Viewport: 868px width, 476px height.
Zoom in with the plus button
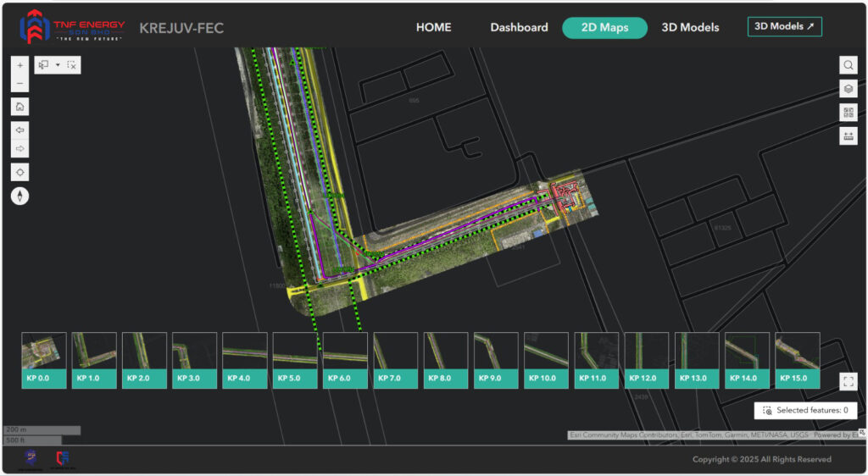pos(20,65)
